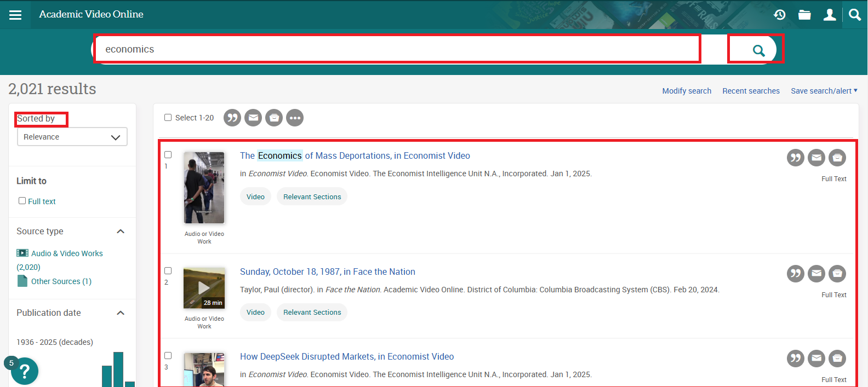Image resolution: width=868 pixels, height=387 pixels.
Task: Expand the Save search/alert dropdown
Action: click(x=824, y=91)
